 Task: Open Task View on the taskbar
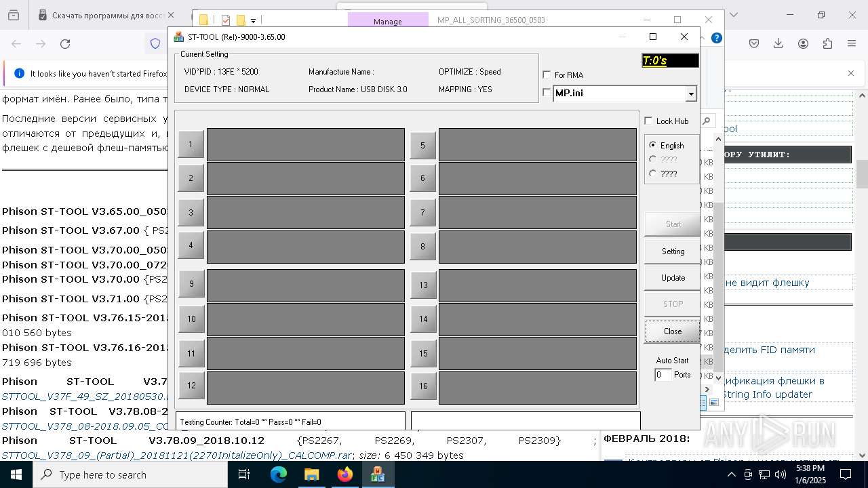pos(244,474)
